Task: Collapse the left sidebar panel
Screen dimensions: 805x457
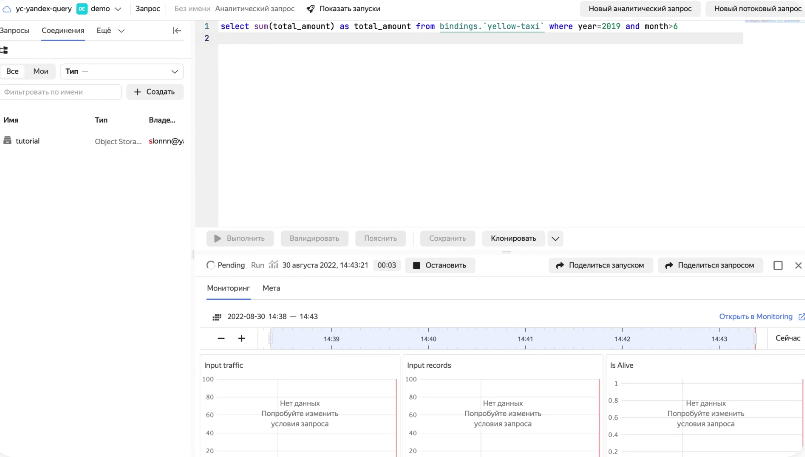Action: click(x=177, y=31)
